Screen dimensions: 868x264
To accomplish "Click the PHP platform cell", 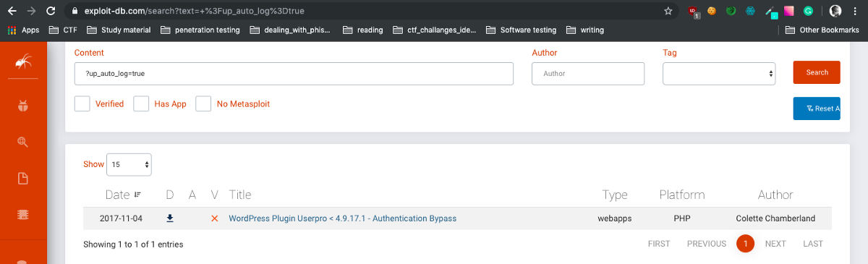I will [682, 218].
